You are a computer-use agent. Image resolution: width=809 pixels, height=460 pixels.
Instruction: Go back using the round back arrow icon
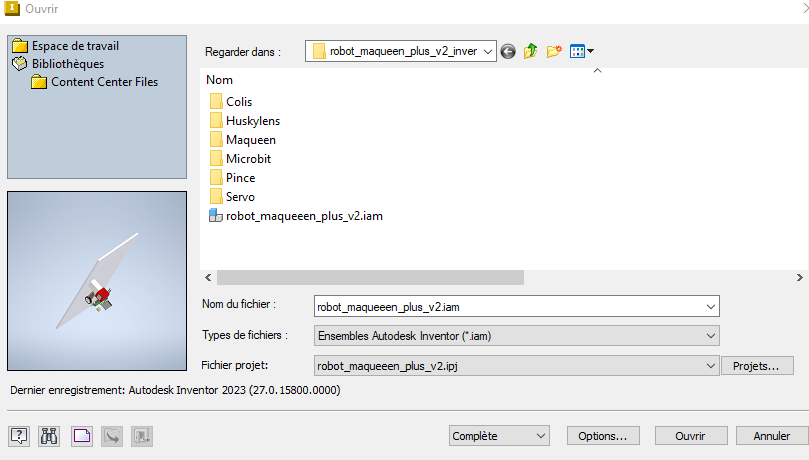coord(508,52)
